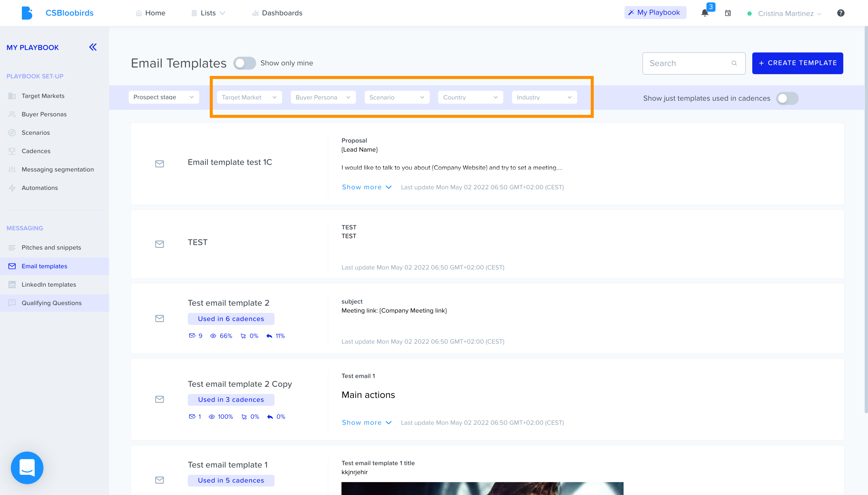Open the Target Market filter dropdown
This screenshot has width=868, height=495.
[250, 97]
